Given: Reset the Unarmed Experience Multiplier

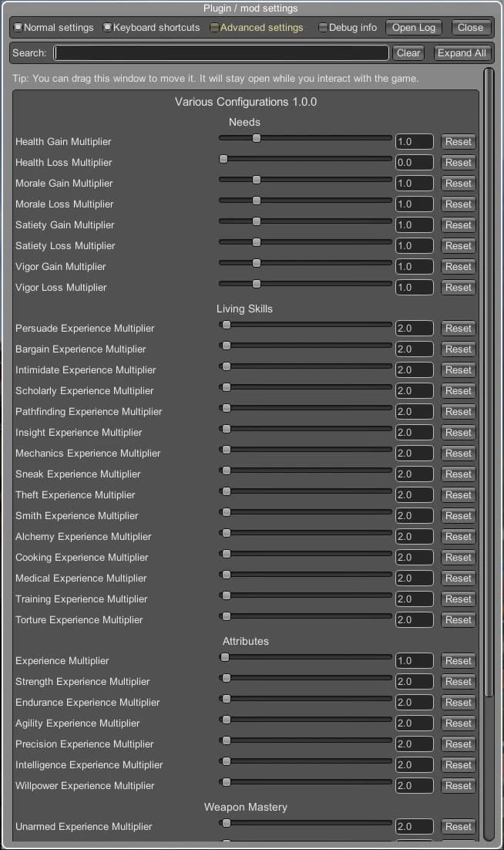Looking at the screenshot, I should [x=458, y=827].
